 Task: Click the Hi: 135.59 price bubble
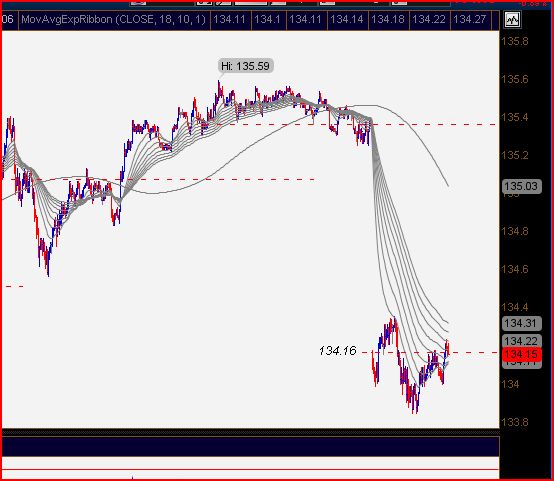click(245, 66)
